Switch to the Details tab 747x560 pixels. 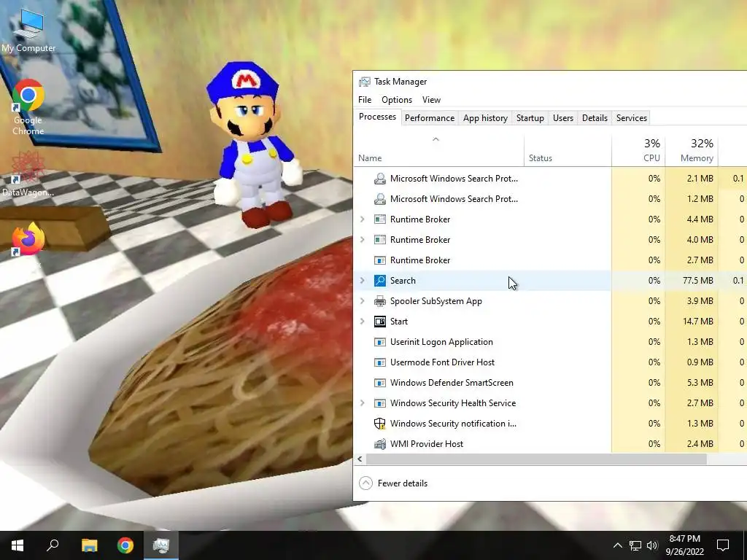click(x=595, y=118)
